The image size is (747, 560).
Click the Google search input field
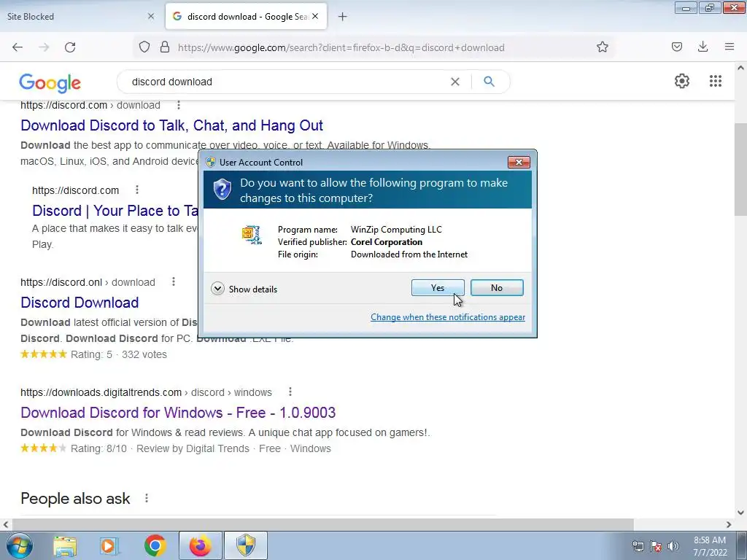(286, 82)
